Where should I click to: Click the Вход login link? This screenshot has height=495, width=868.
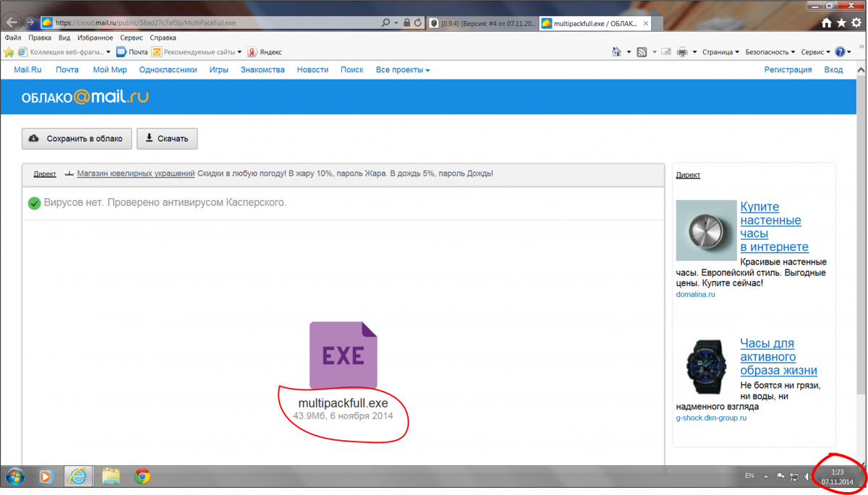833,70
